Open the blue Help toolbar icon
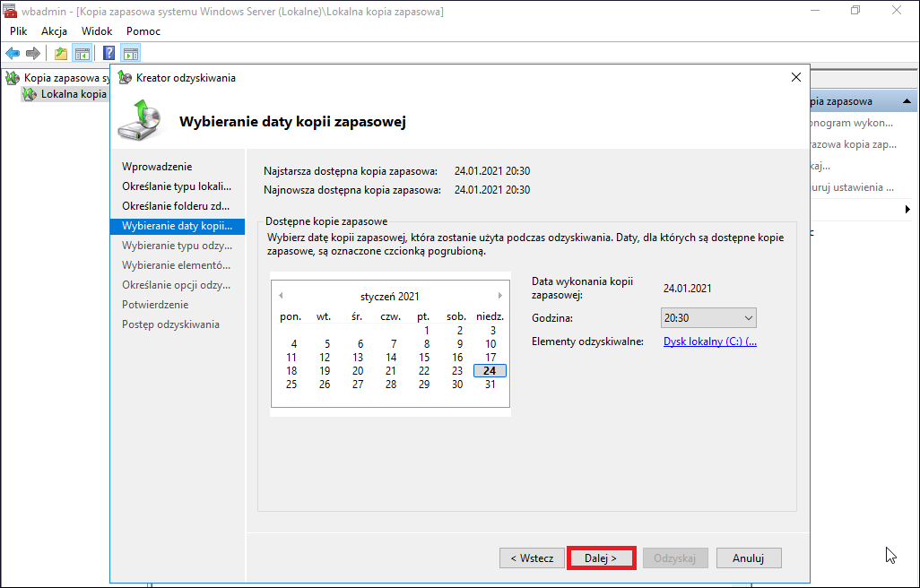Image resolution: width=920 pixels, height=588 pixels. click(108, 54)
